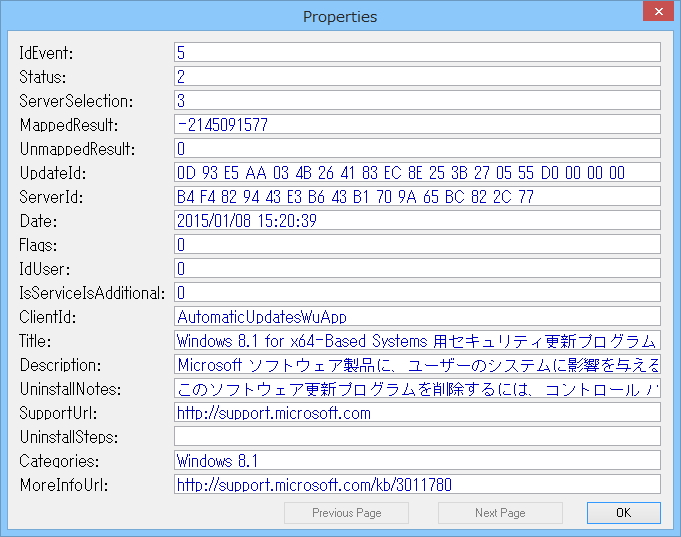Click the "ServerId:" label
The width and height of the screenshot is (681, 537).
[51, 197]
